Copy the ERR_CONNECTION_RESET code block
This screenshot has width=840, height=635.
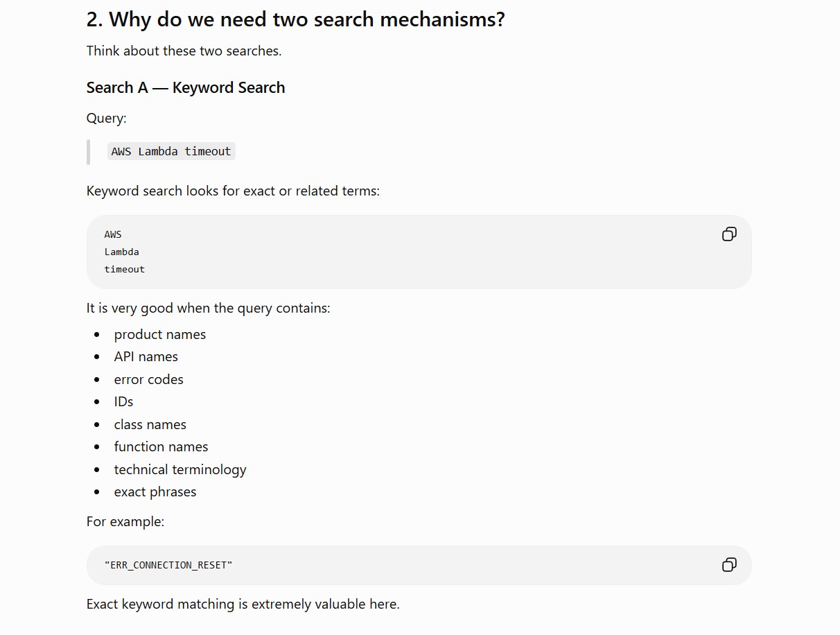[x=729, y=565]
